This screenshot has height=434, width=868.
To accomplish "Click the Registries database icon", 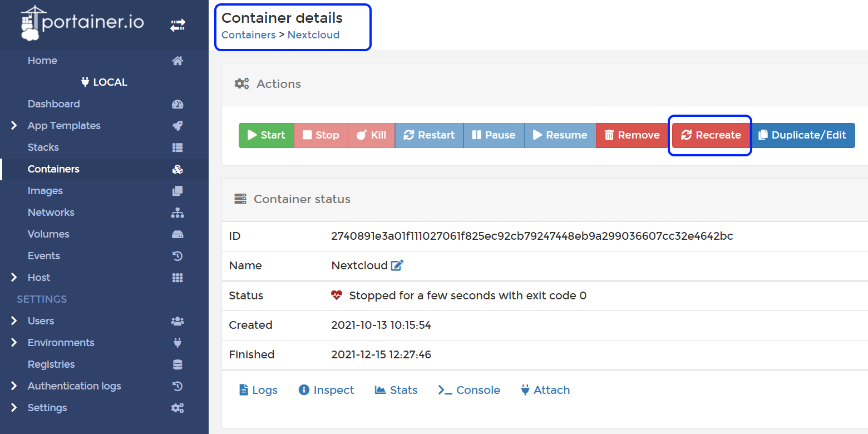I will (x=177, y=364).
